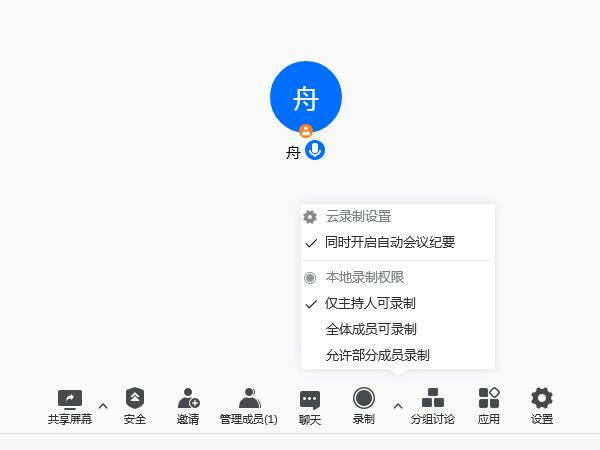The image size is (600, 450).
Task: Click the orange host badge on avatar
Action: coord(306,131)
